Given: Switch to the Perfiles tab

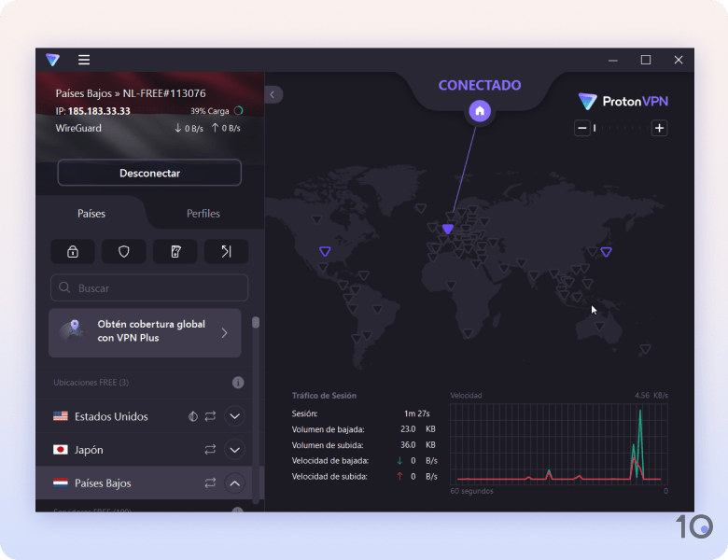Looking at the screenshot, I should (203, 214).
